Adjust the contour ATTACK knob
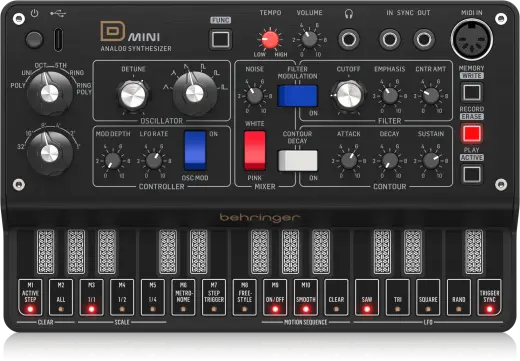Image resolution: width=520 pixels, height=361 pixels. coord(349,161)
